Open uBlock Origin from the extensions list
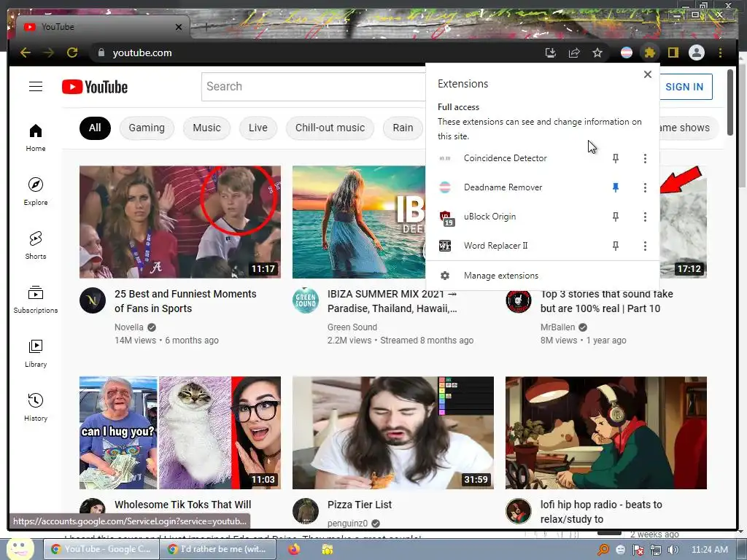Screen dimensions: 747x560 pos(489,217)
